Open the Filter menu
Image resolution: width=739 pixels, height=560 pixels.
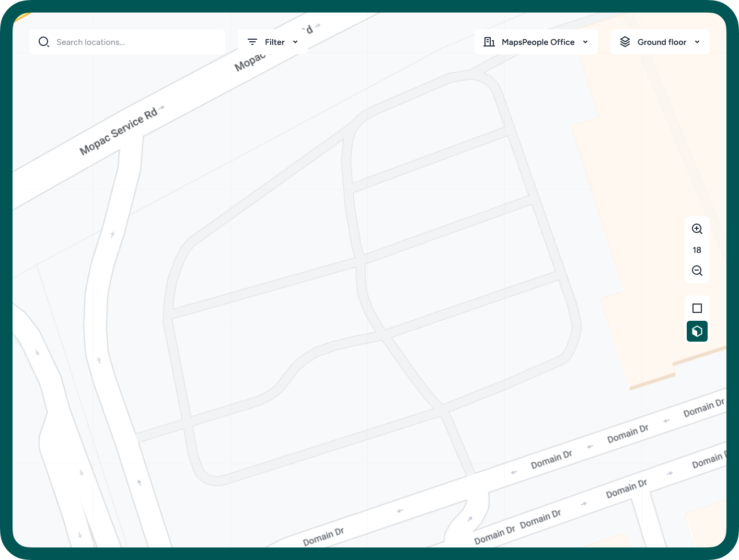pyautogui.click(x=273, y=42)
